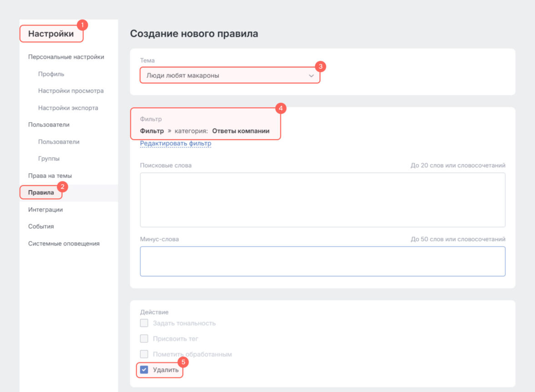Screen dimensions: 535x392
Task: Click the Настройки sidebar heading
Action: [51, 34]
